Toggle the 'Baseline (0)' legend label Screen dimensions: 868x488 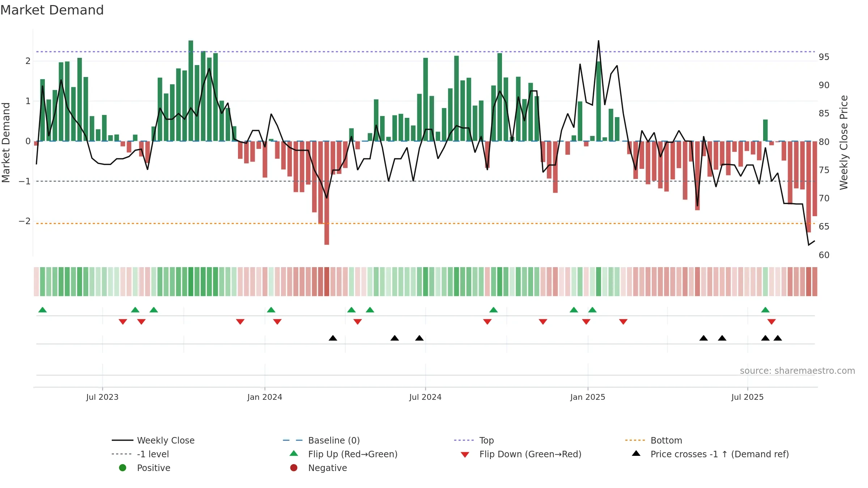[334, 440]
